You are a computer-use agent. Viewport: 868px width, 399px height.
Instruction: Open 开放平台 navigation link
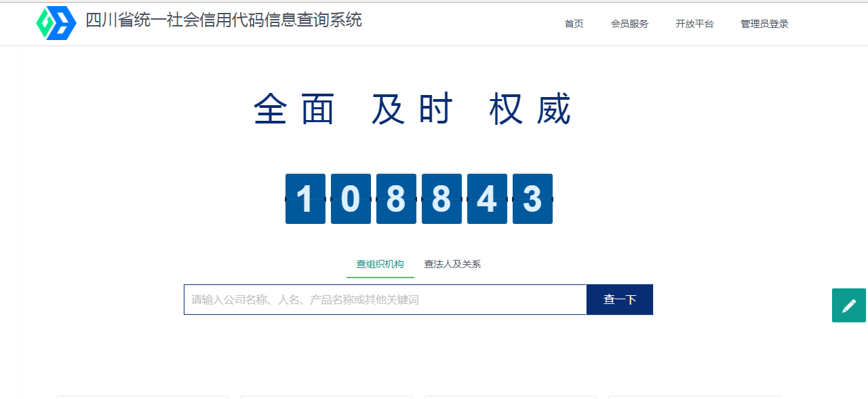pos(694,24)
